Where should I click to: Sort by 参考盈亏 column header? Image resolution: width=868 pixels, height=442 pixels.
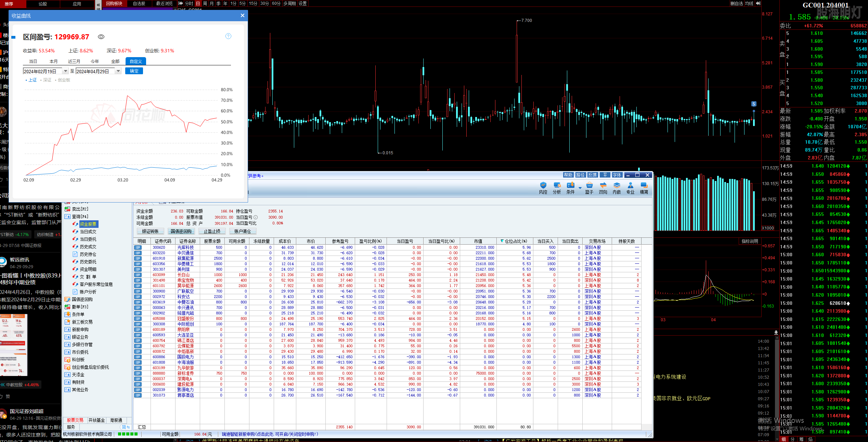340,241
